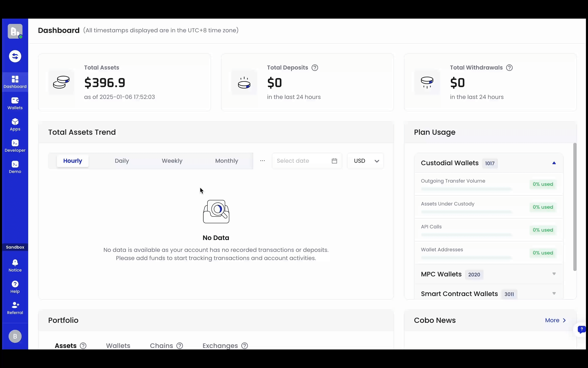
Task: Click the Custodial Wallets 1017 badge
Action: tap(490, 163)
